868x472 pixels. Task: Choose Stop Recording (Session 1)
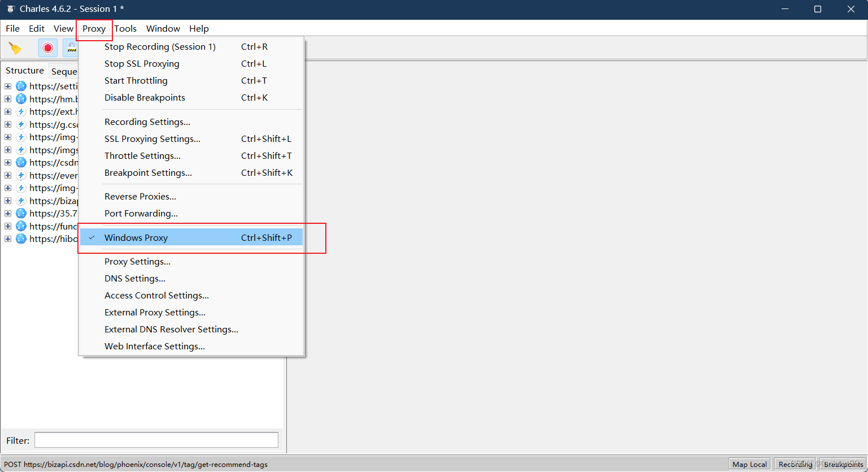(191, 46)
